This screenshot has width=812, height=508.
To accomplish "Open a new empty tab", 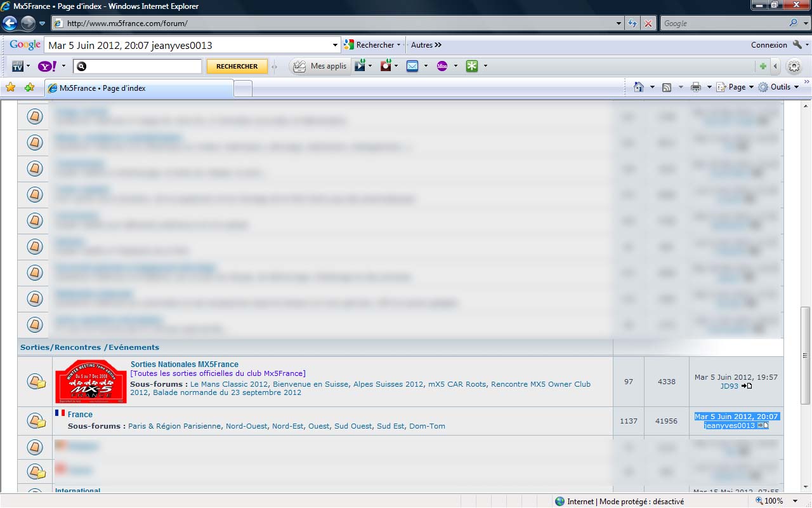I will pyautogui.click(x=243, y=89).
